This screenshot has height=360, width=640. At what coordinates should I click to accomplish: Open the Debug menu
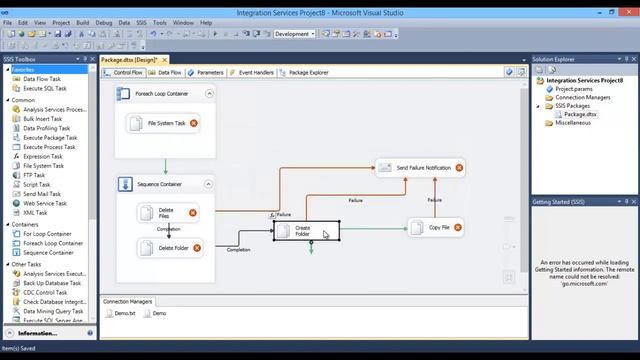(104, 23)
